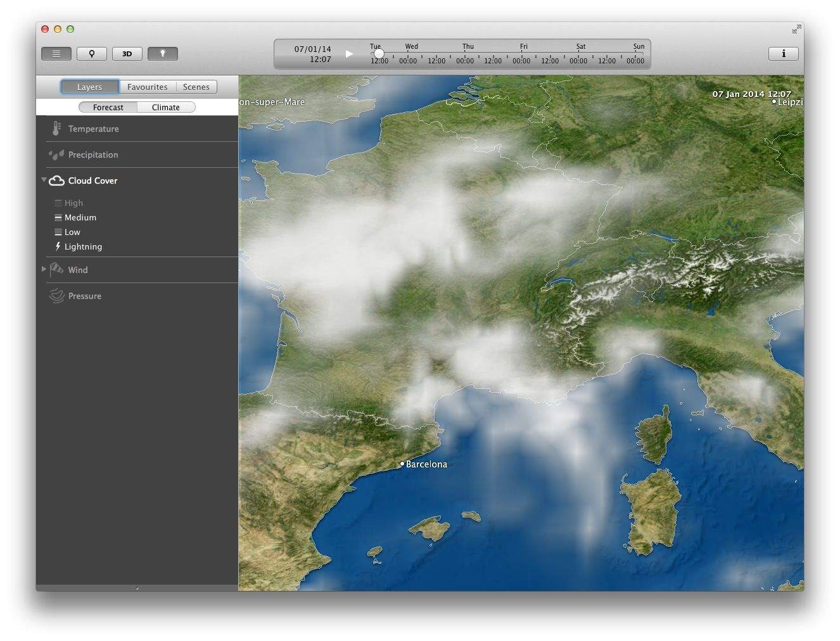The image size is (840, 641).
Task: Click the timeline slider knob
Action: click(x=378, y=54)
